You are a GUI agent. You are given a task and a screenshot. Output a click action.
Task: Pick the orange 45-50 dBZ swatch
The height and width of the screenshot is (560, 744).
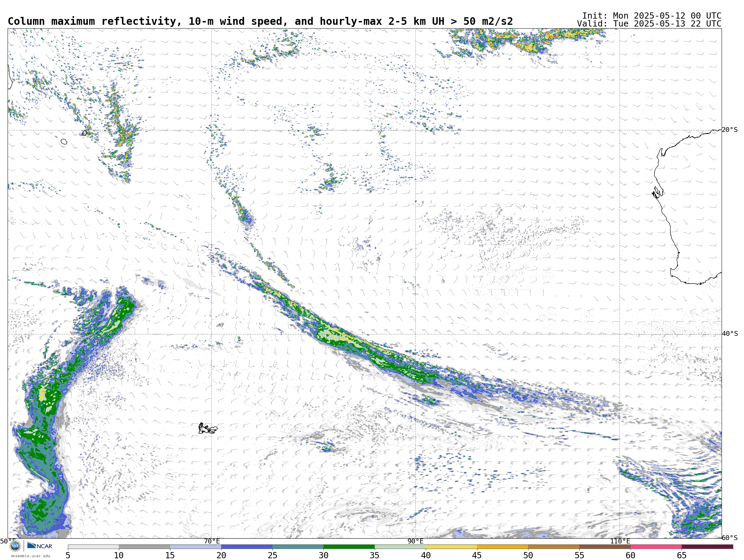tap(503, 547)
